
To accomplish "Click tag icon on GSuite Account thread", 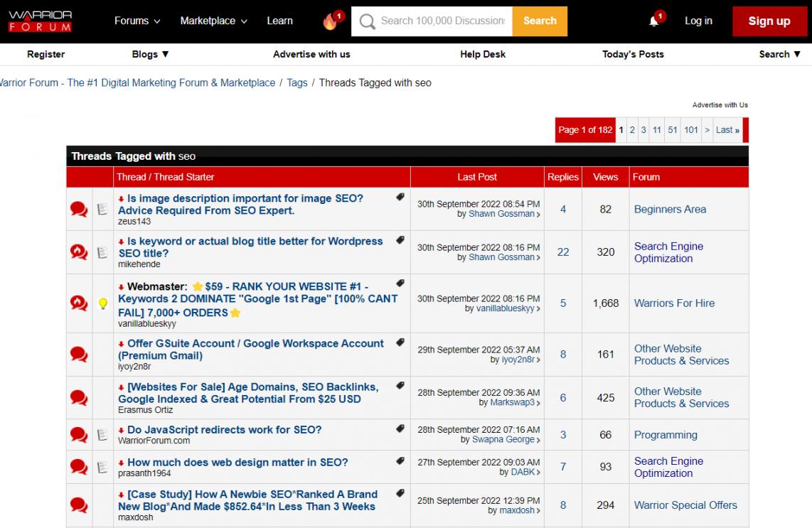I will pyautogui.click(x=400, y=343).
